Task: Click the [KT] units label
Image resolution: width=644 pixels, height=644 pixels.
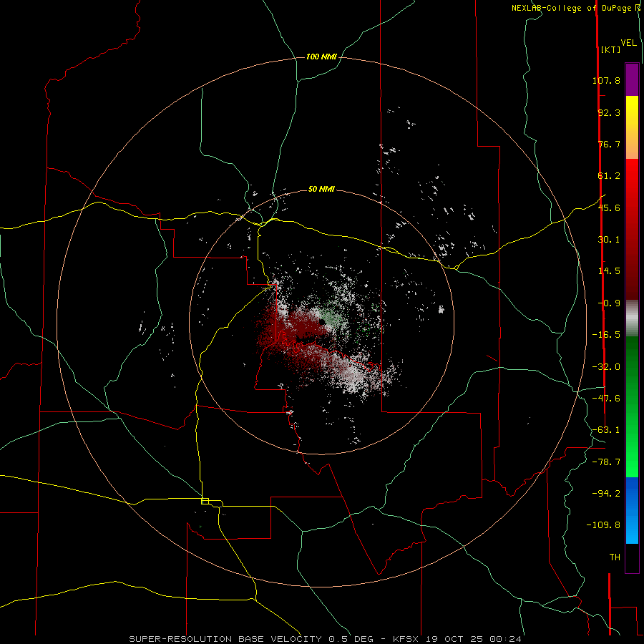Action: 610,49
